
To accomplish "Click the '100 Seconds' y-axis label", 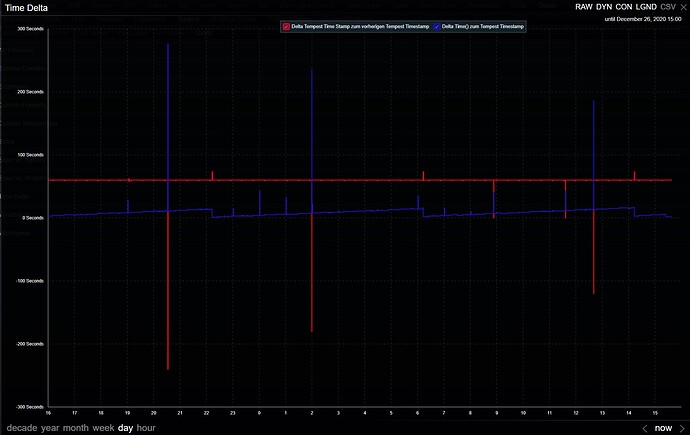I will click(30, 155).
